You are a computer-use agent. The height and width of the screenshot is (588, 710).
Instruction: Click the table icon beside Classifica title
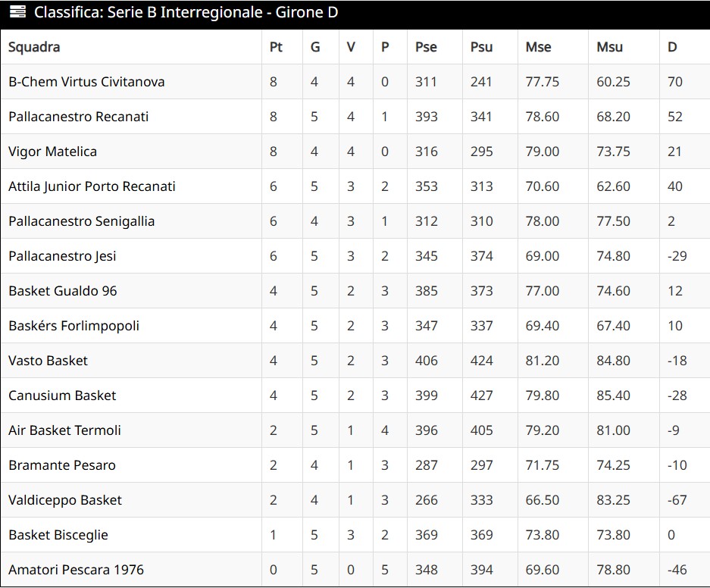pos(17,13)
